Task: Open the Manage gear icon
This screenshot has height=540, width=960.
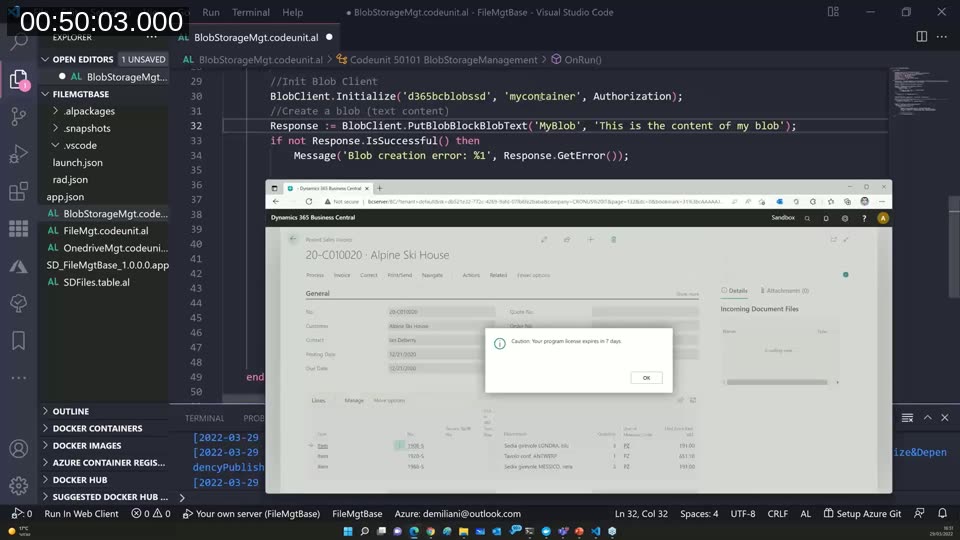Action: (18, 486)
